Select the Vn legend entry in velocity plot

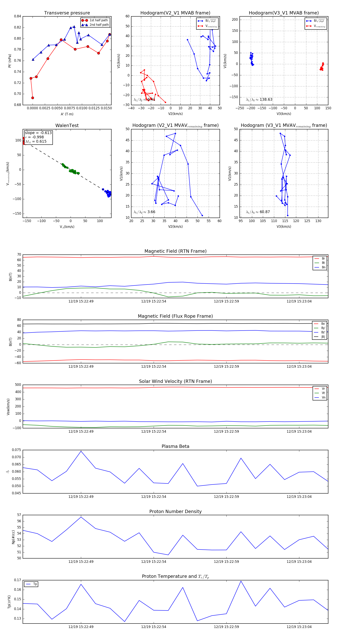click(320, 398)
